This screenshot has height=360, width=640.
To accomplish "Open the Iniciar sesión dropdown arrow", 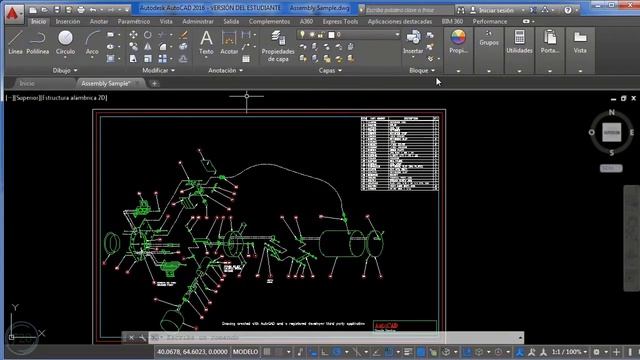I will point(523,10).
